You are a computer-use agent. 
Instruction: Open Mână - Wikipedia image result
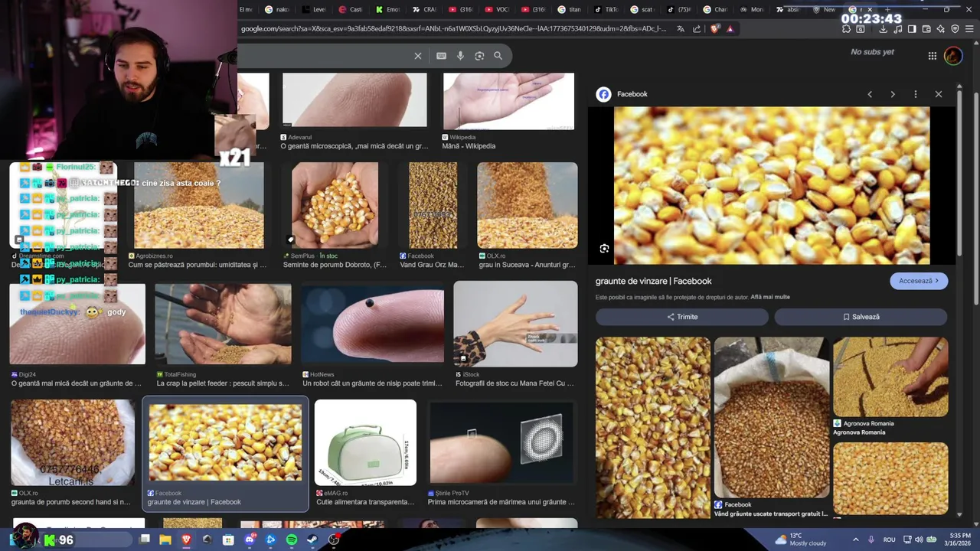tap(508, 102)
